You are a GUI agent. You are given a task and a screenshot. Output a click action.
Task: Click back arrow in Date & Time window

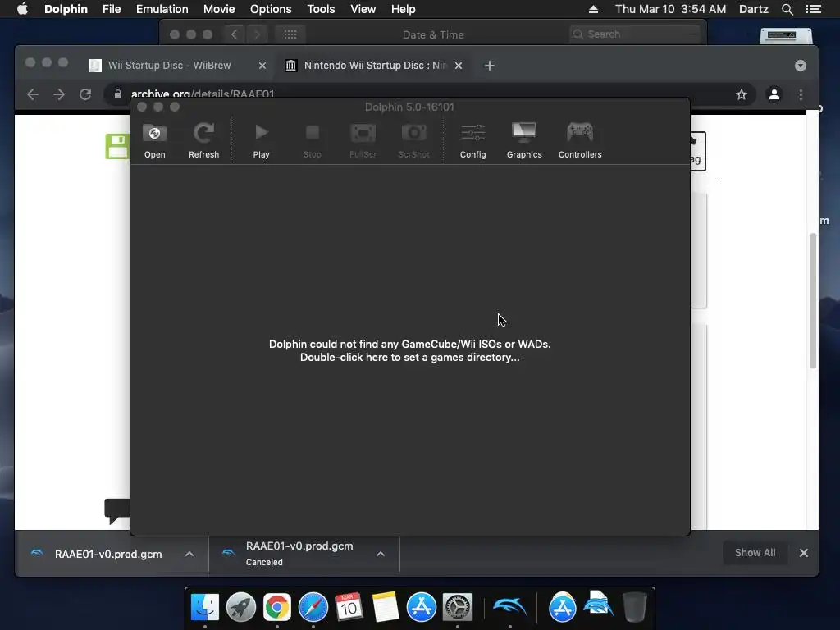click(234, 34)
